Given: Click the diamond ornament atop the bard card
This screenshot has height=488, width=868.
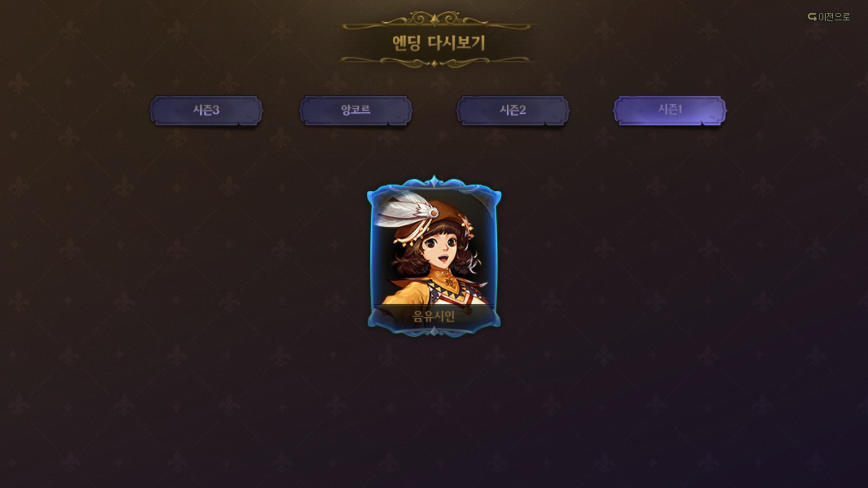Looking at the screenshot, I should tap(434, 181).
